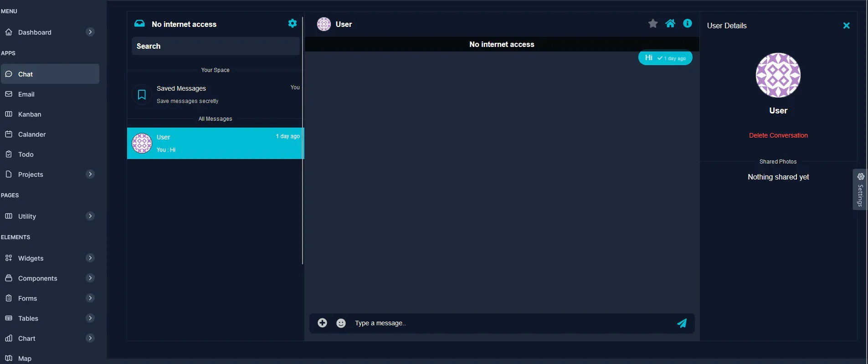Expand the Chart submenu chevron
The width and height of the screenshot is (868, 364).
[x=90, y=338]
